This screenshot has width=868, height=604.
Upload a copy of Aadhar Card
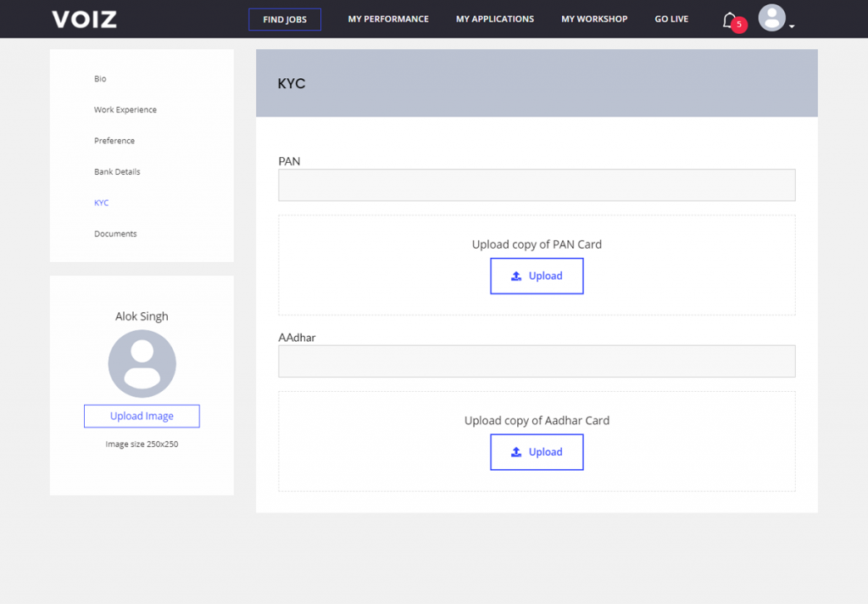[x=537, y=452]
